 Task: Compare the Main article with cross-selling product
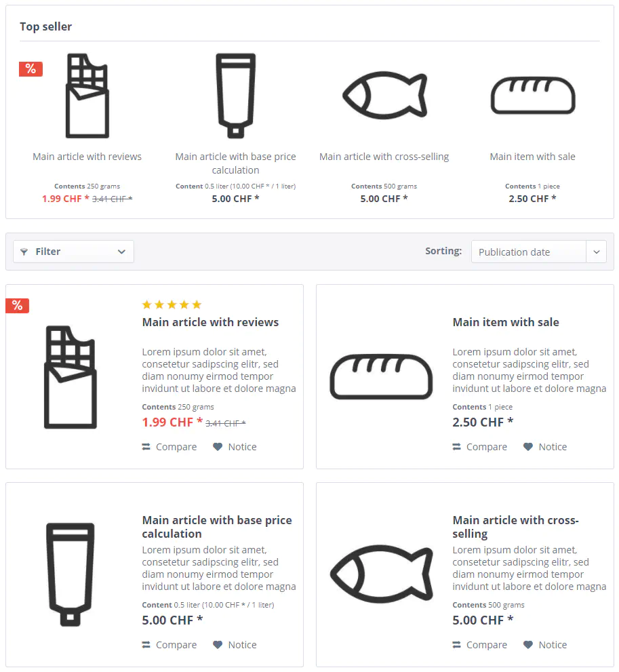pos(479,645)
